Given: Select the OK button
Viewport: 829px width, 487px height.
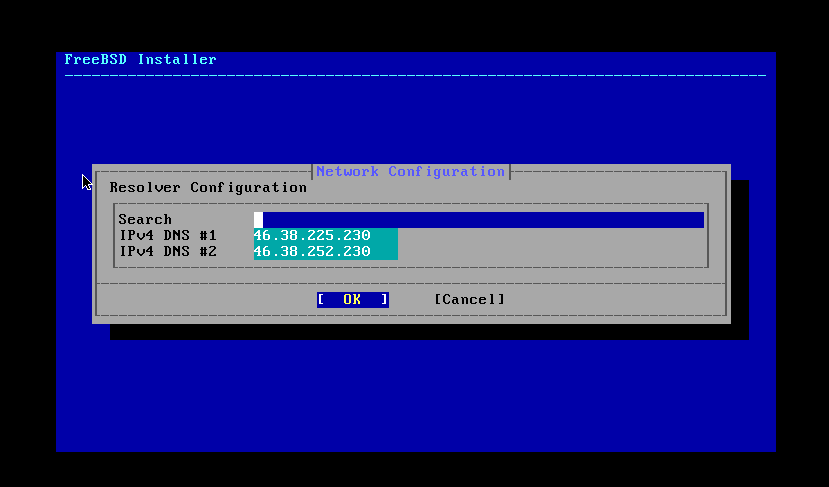Looking at the screenshot, I should point(353,300).
